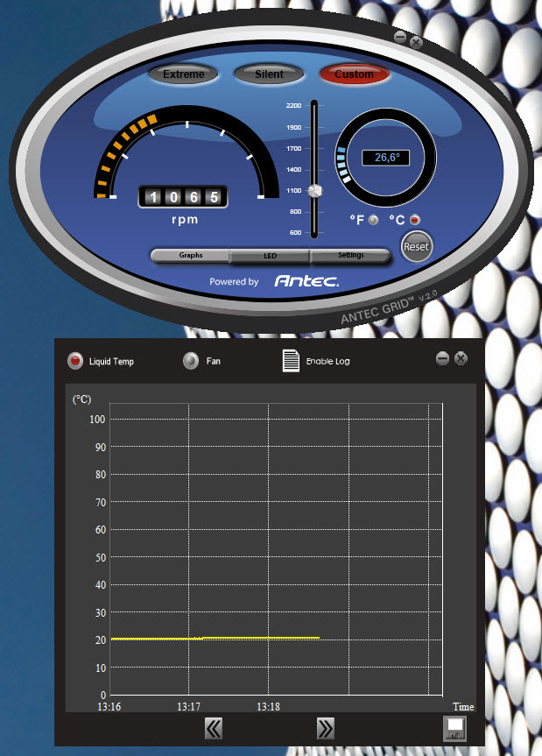The height and width of the screenshot is (756, 542).
Task: Select the Extreme fan mode
Action: click(183, 74)
